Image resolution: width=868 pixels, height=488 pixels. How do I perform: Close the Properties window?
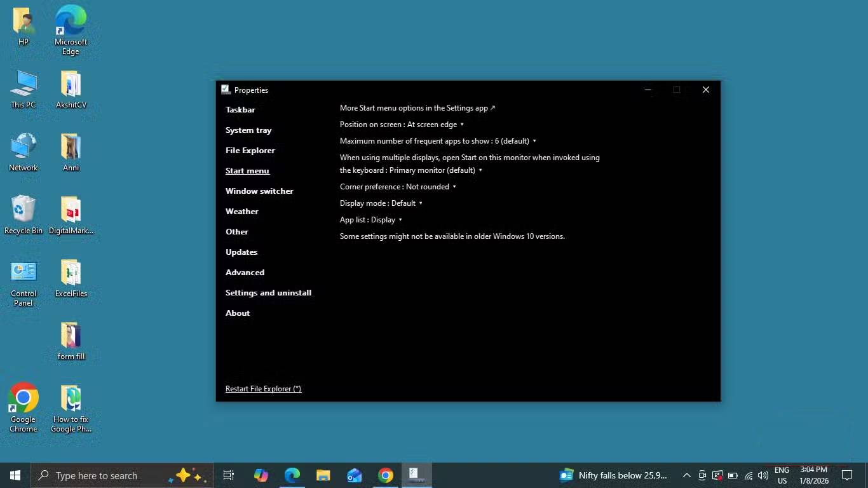(x=705, y=90)
